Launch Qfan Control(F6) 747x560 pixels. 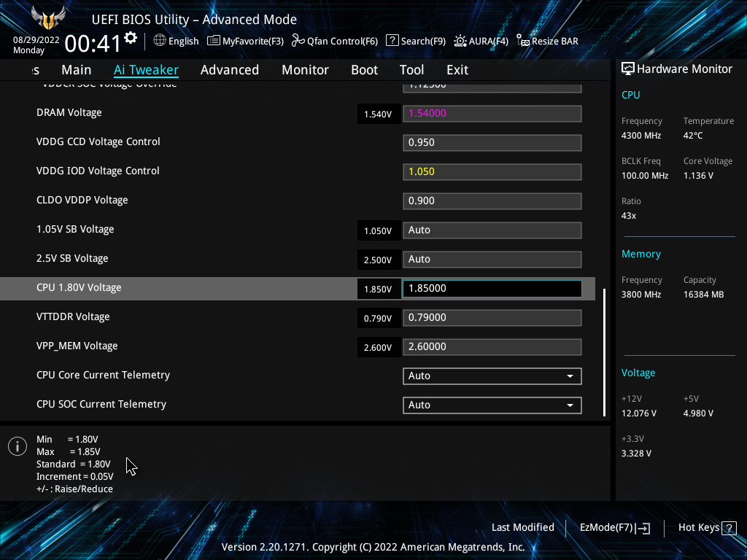point(334,41)
